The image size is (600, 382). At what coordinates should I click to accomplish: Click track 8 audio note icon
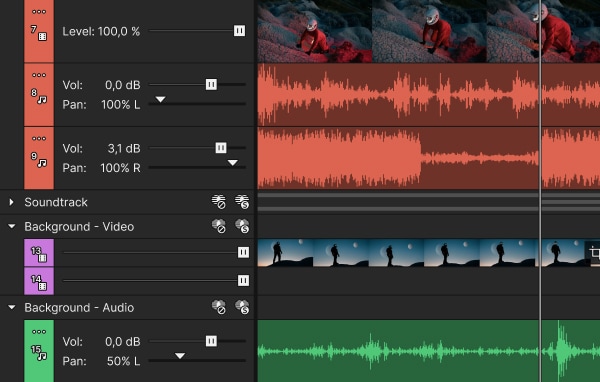point(42,100)
